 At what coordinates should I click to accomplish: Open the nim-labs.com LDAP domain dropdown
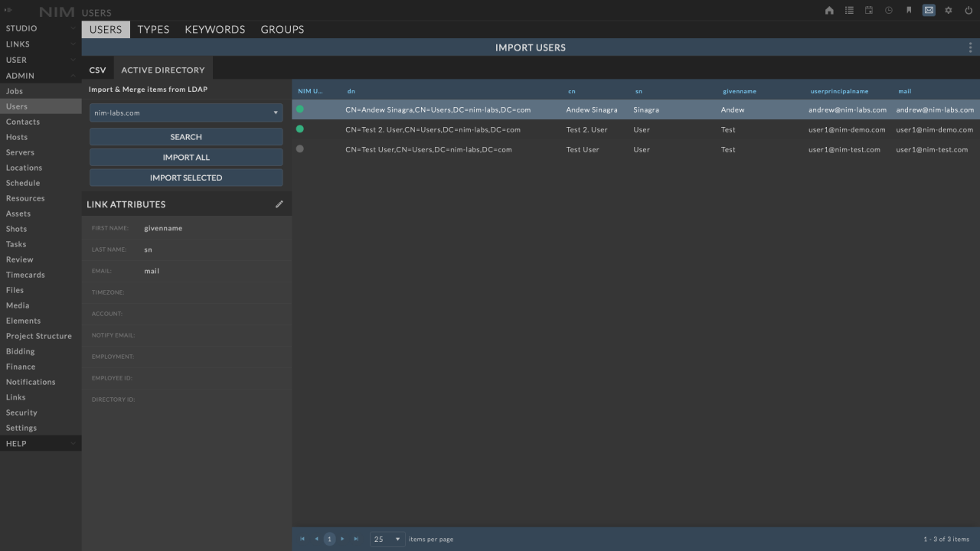186,113
